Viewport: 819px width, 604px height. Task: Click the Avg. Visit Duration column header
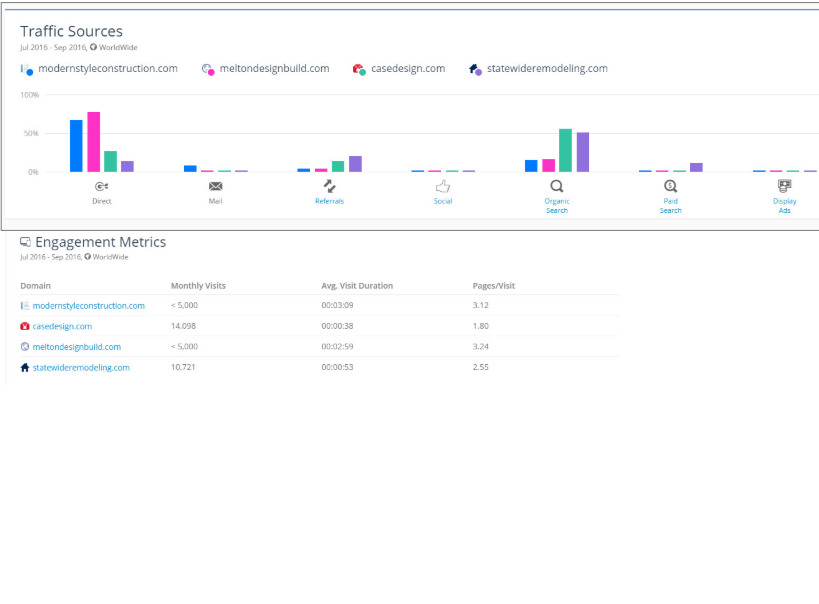[357, 286]
